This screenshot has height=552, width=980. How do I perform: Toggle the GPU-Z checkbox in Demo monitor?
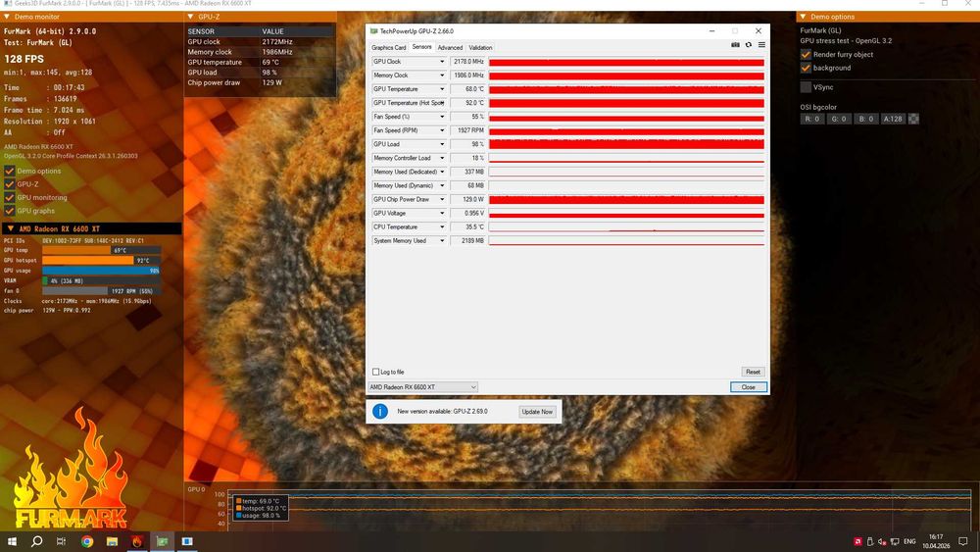10,183
